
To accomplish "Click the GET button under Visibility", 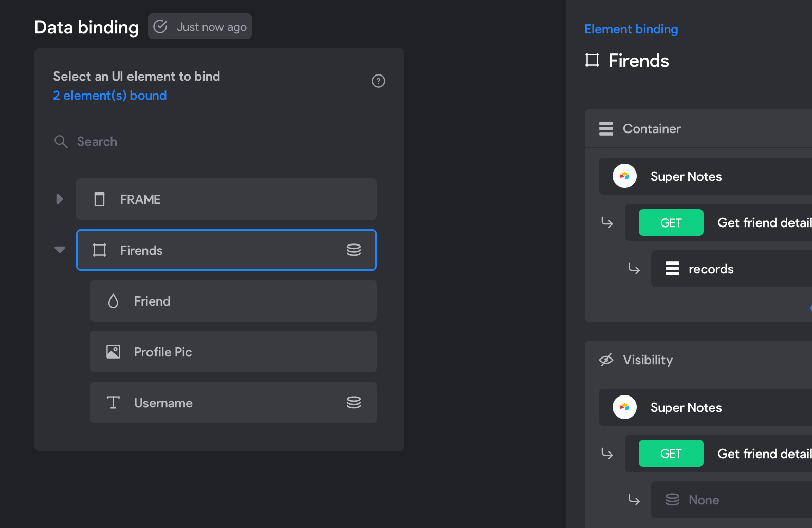I will 671,454.
